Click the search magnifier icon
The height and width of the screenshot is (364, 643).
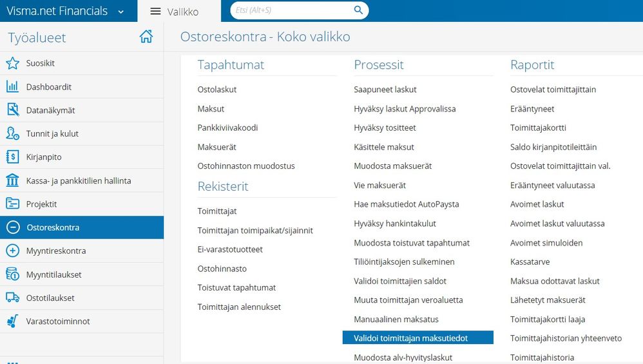[x=359, y=10]
